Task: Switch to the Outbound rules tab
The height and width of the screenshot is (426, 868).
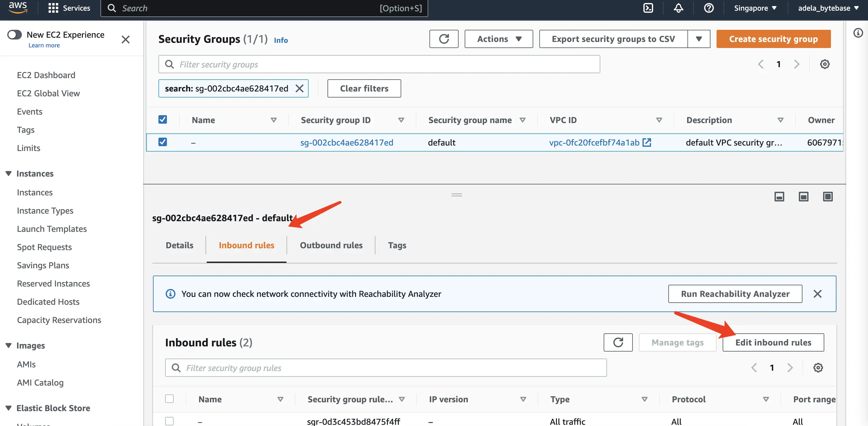Action: point(331,245)
